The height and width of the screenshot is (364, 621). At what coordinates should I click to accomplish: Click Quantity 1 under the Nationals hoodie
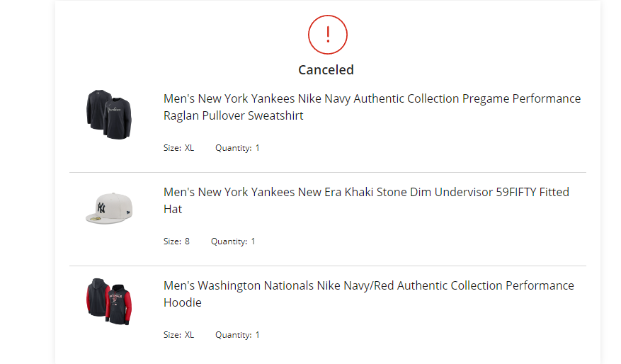pyautogui.click(x=237, y=335)
